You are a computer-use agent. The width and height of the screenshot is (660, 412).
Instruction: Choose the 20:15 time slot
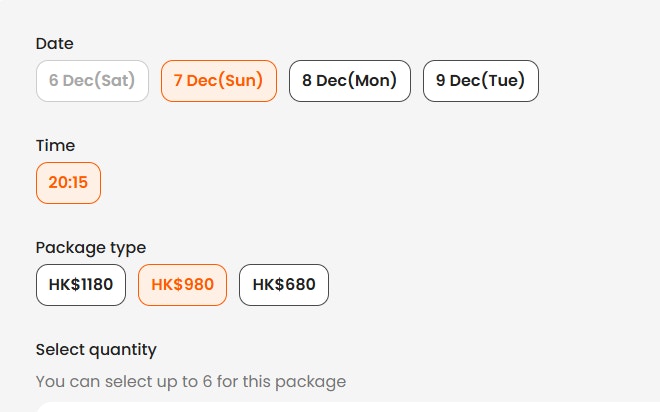pos(68,183)
